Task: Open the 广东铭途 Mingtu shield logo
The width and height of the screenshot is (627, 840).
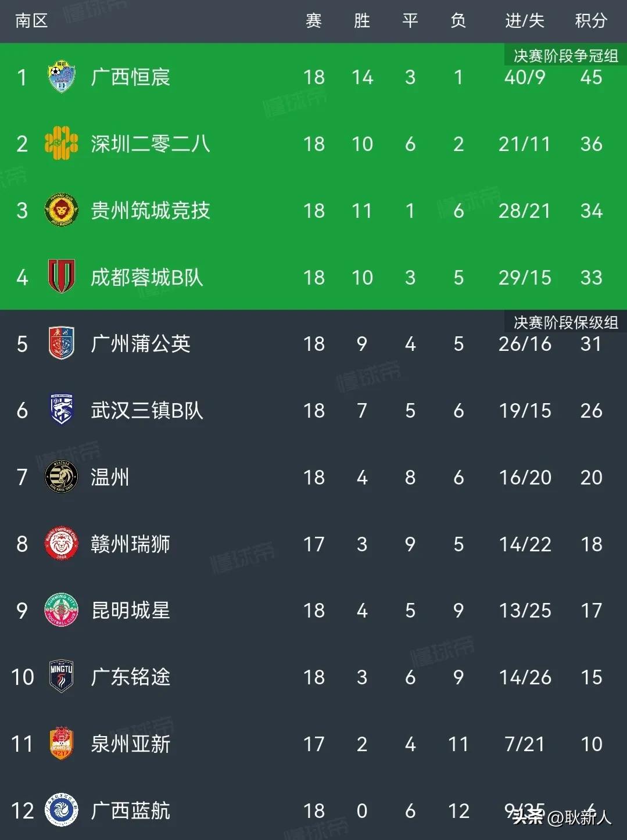Action: pos(62,677)
